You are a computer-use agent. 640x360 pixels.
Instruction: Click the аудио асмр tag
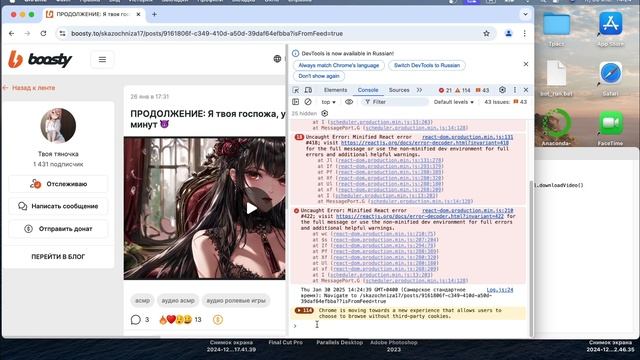point(178,300)
